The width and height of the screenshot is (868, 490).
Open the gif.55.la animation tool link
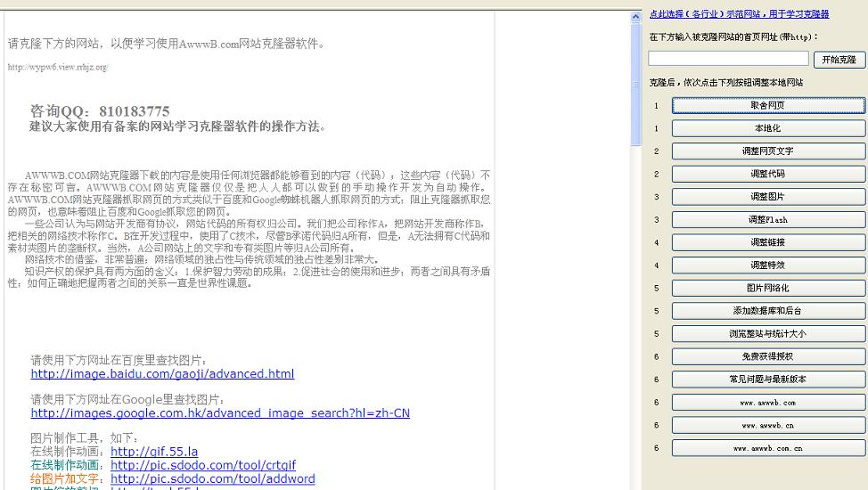click(154, 452)
